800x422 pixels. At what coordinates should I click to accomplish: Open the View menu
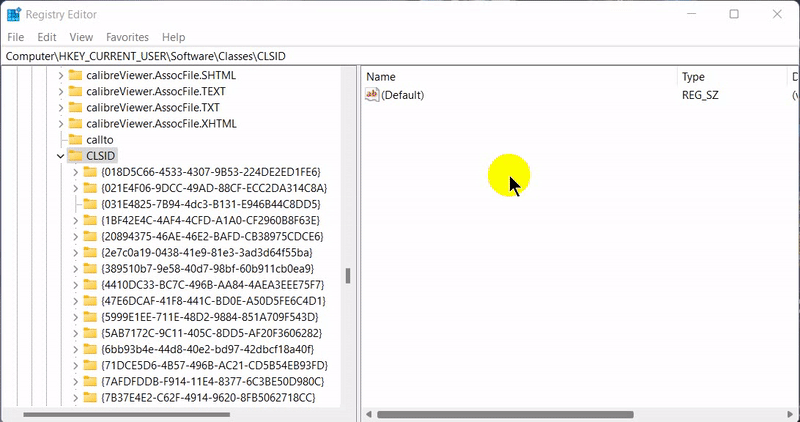point(81,37)
